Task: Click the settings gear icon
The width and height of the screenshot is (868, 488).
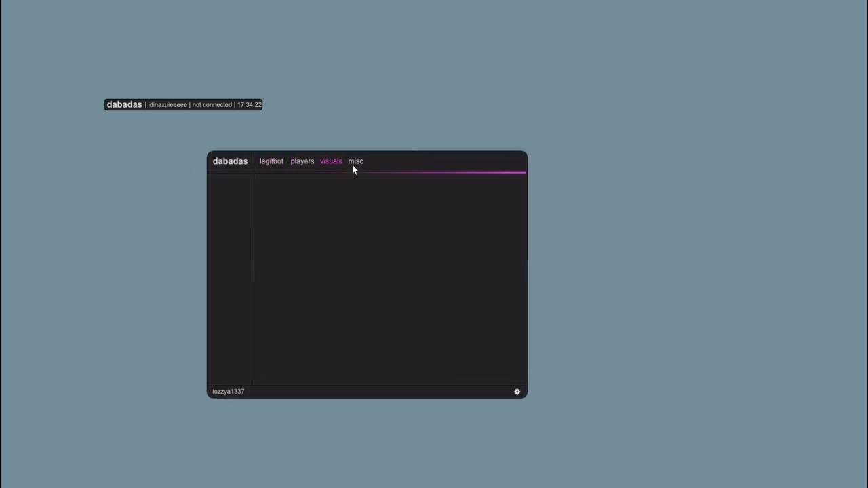Action: click(517, 392)
